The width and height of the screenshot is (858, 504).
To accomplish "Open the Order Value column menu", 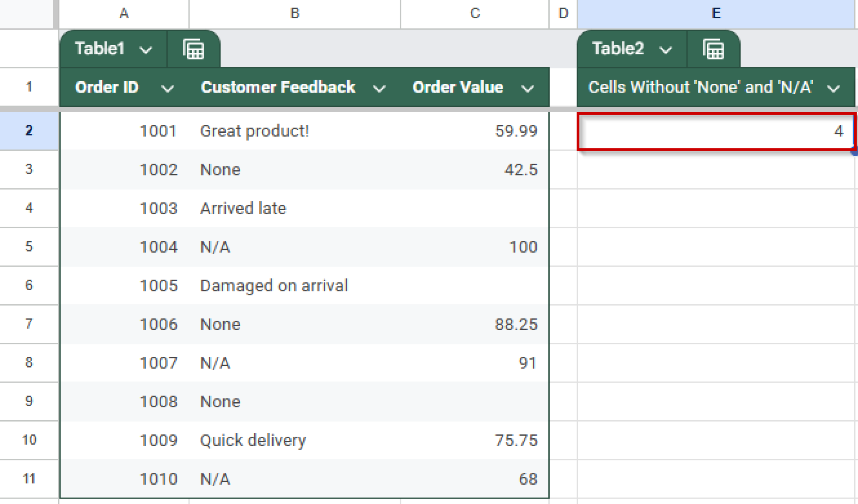I will (527, 88).
